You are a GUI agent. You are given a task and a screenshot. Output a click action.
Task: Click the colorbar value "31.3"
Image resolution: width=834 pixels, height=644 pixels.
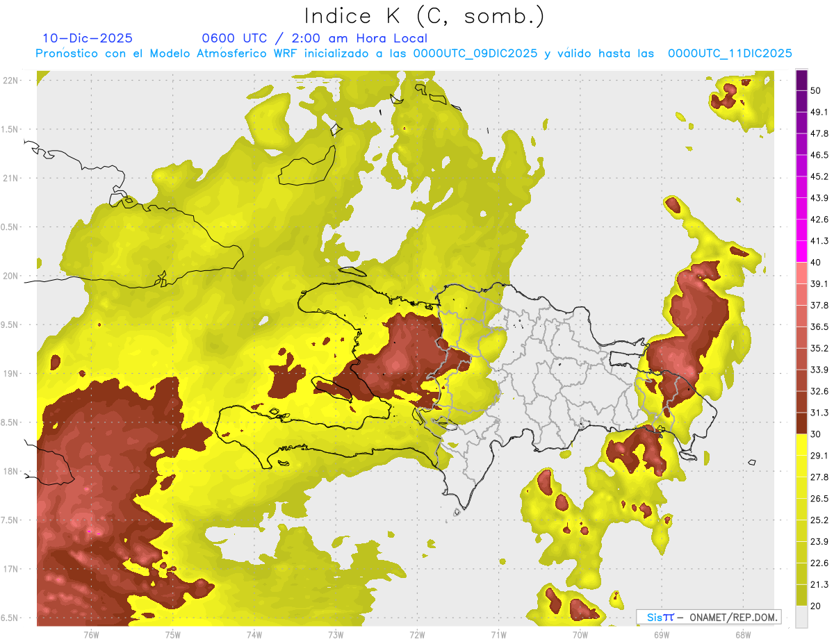pyautogui.click(x=819, y=413)
